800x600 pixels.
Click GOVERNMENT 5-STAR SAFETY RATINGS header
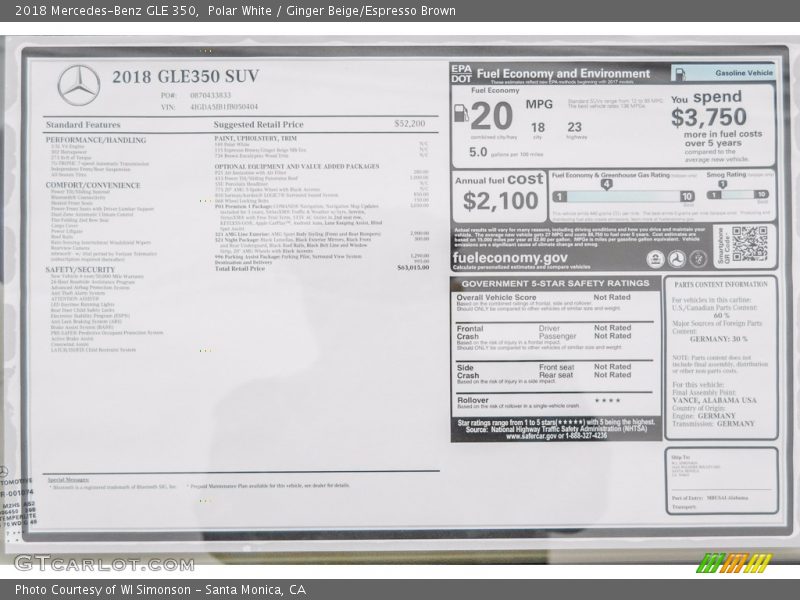pyautogui.click(x=556, y=283)
